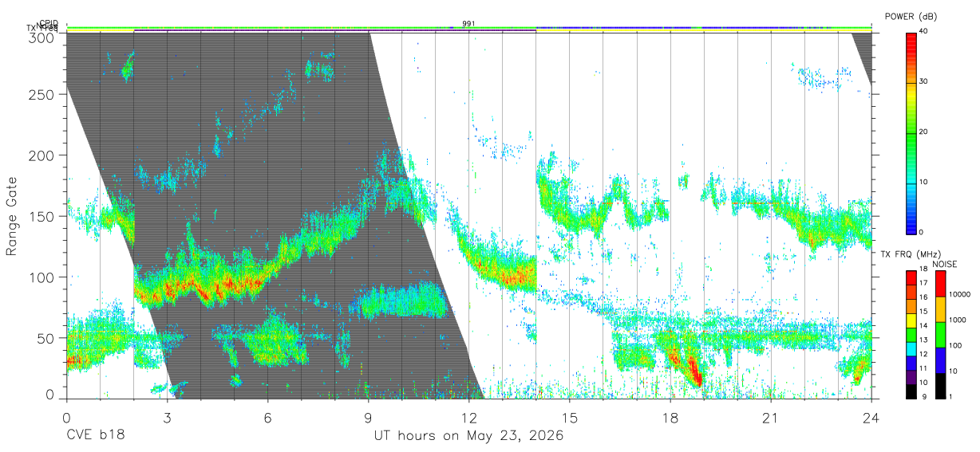Click the 16 label in the TX FRQ legend
This screenshot has height=452, width=980.
pyautogui.click(x=923, y=297)
